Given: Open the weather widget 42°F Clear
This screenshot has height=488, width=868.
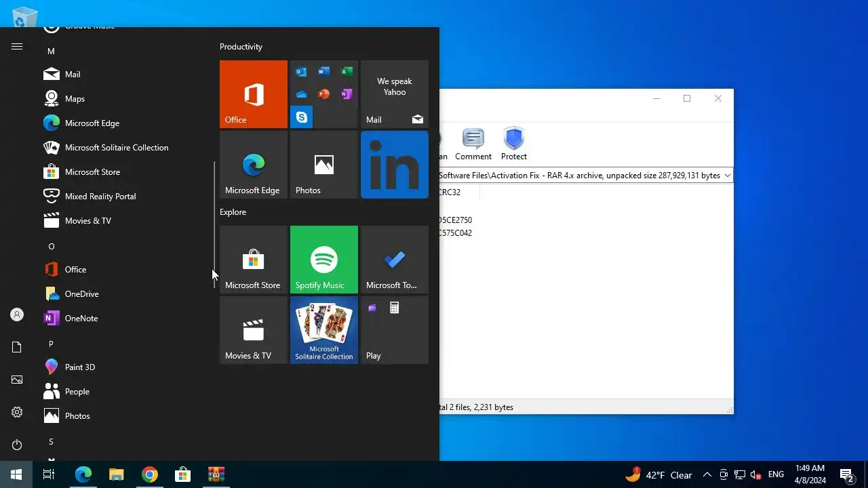Looking at the screenshot, I should 658,475.
